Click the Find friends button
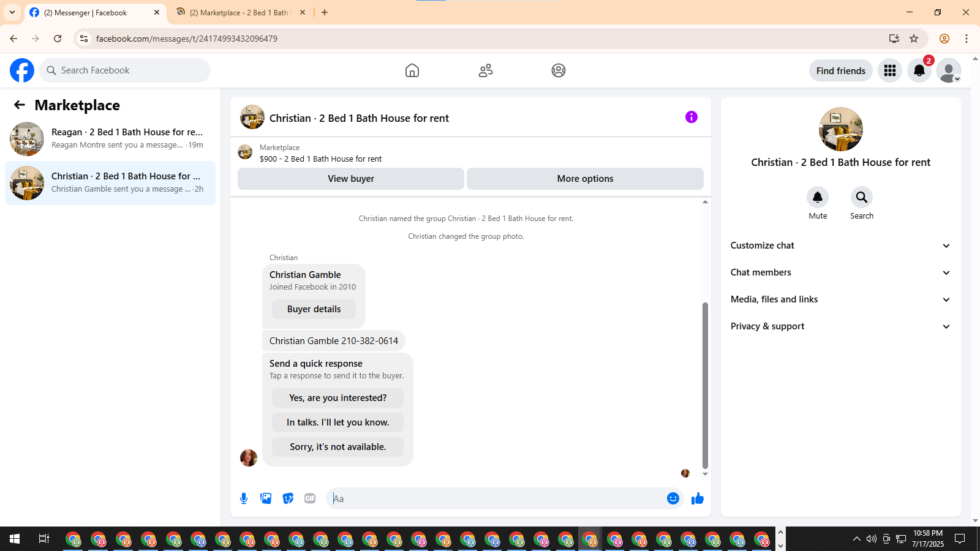 coord(841,70)
